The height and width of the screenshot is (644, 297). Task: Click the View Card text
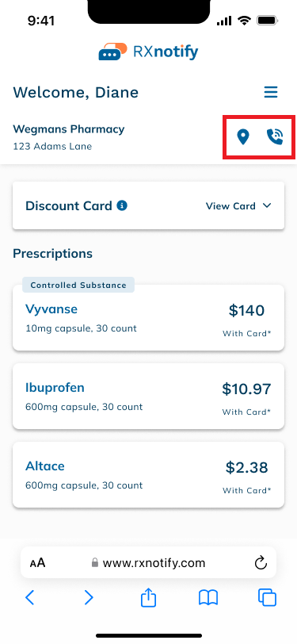tap(230, 205)
